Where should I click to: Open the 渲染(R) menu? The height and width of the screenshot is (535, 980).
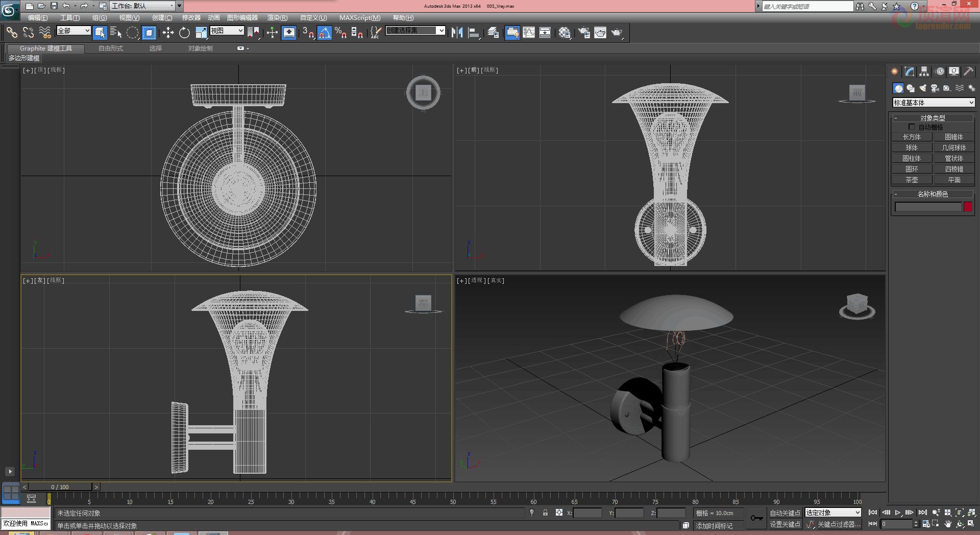[277, 18]
